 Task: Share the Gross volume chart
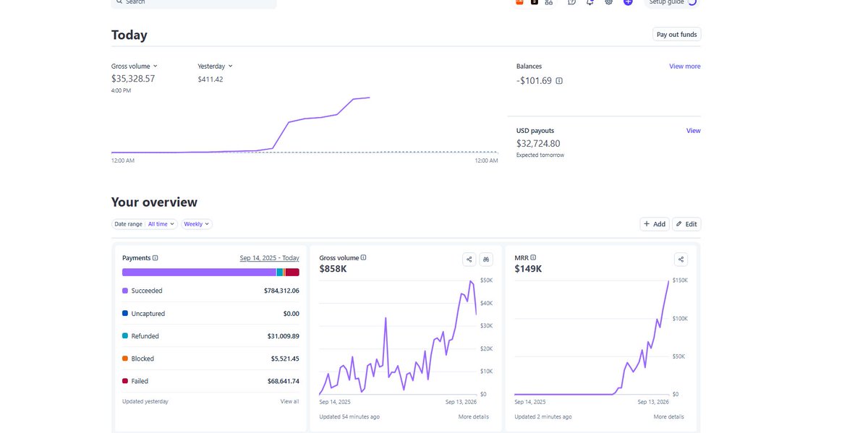469,259
